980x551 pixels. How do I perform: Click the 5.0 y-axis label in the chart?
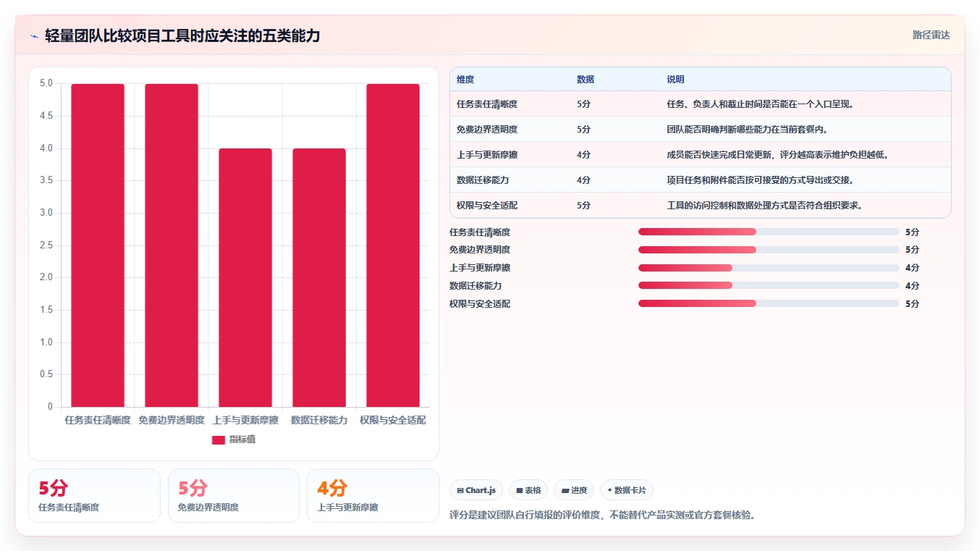pos(46,83)
